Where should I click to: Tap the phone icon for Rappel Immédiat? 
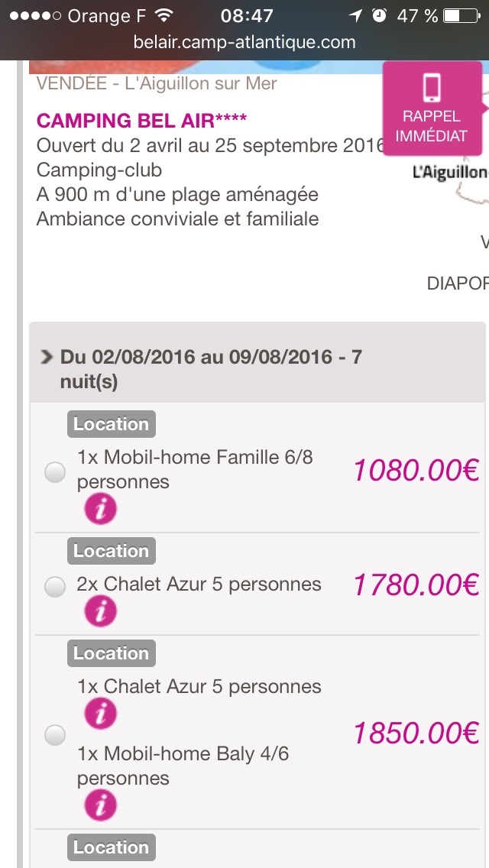click(432, 89)
